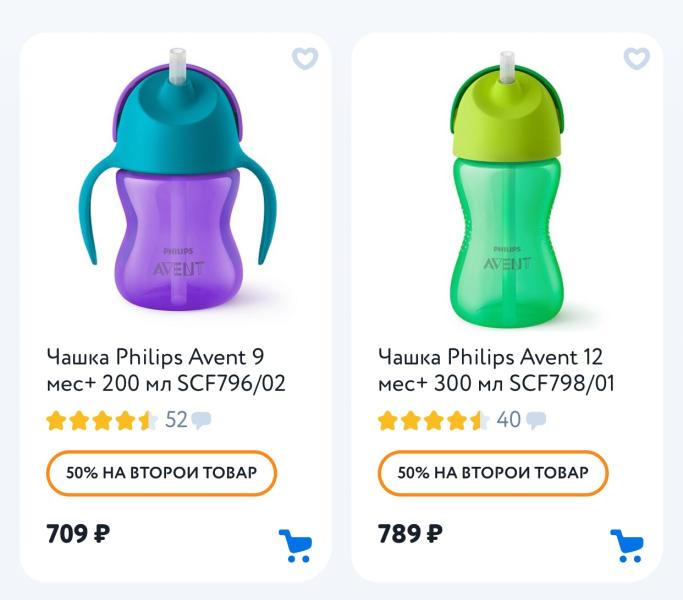Viewport: 683px width, 600px height.
Task: Click first star of left product rating
Action: click(57, 420)
